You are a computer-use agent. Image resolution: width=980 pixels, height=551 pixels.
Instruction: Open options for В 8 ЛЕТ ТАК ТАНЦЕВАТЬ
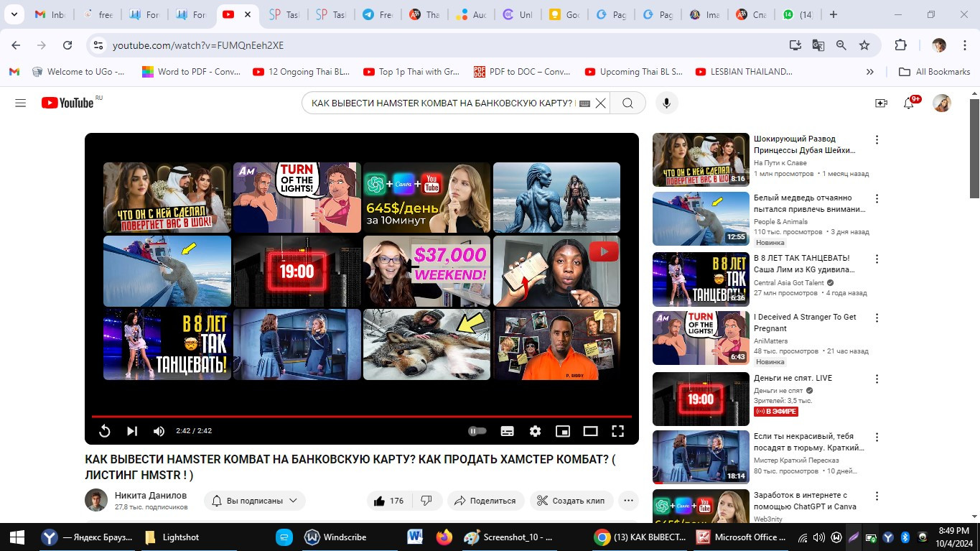877,259
